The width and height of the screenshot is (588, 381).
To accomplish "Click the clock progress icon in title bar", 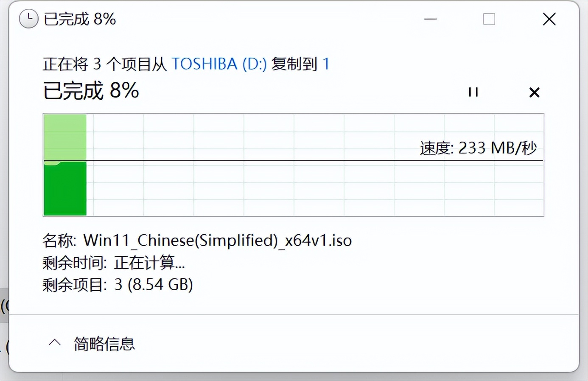I will pyautogui.click(x=28, y=19).
